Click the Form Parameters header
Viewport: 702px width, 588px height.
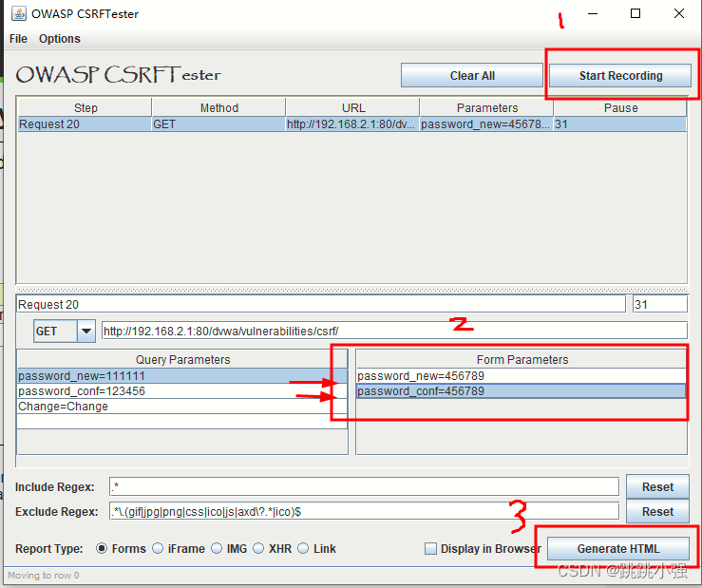click(522, 360)
